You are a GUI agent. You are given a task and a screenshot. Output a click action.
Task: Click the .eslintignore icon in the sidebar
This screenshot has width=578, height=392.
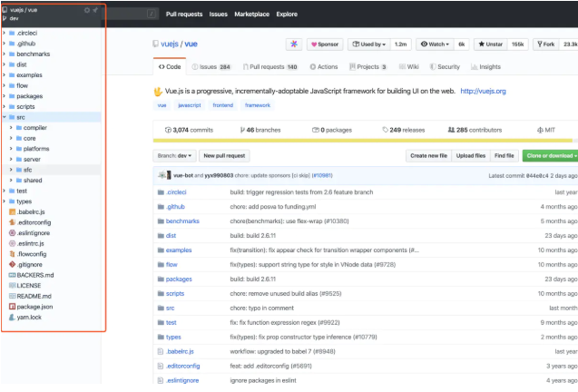coord(12,233)
